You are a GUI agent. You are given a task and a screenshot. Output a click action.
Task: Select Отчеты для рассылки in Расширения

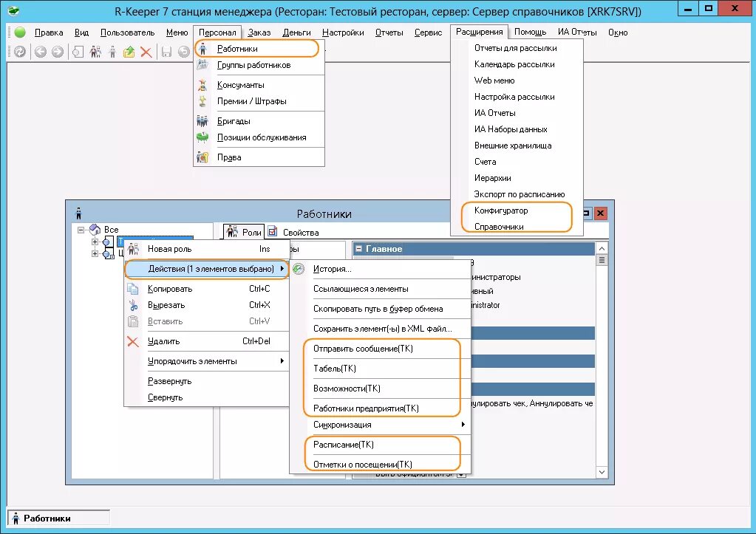point(517,48)
